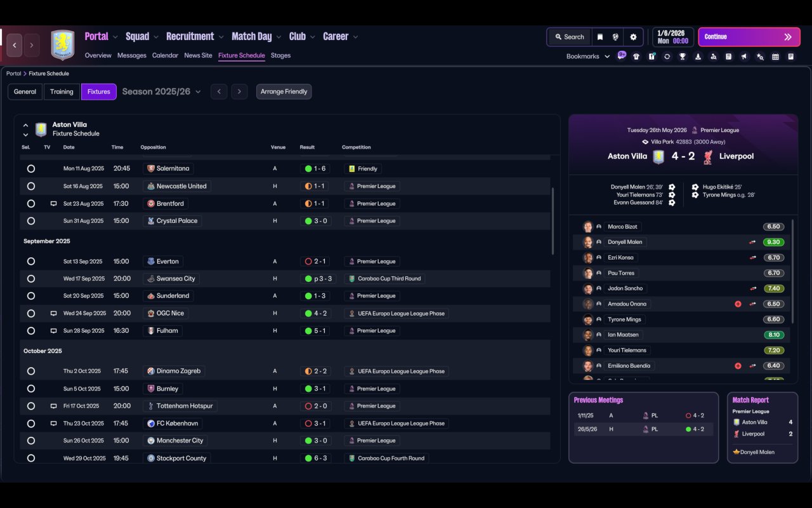Select the Newcastle United fixture radio button
The image size is (812, 508).
[x=31, y=186]
